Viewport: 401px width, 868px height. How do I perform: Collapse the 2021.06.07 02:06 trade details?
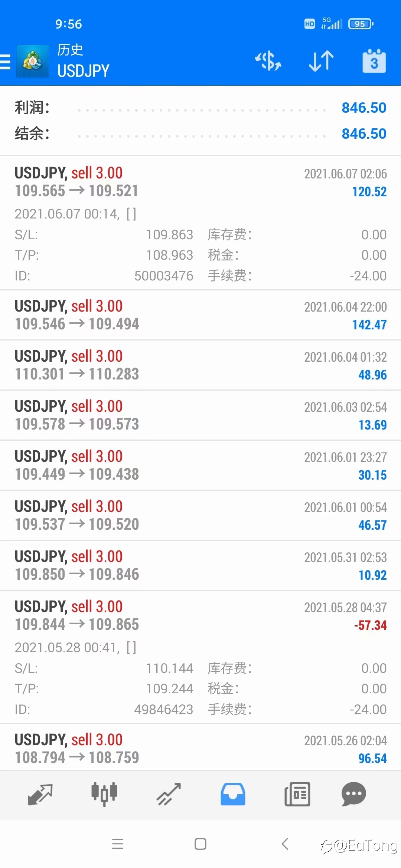200,223
